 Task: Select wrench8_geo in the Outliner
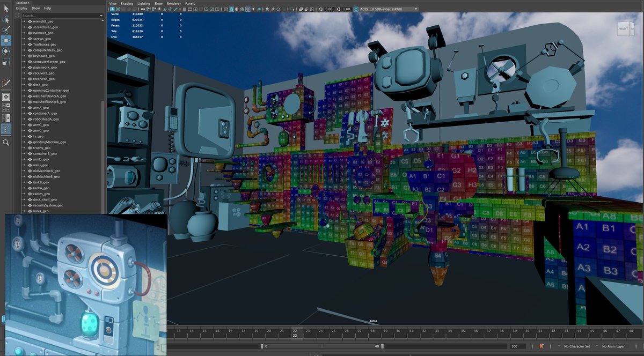click(x=43, y=21)
